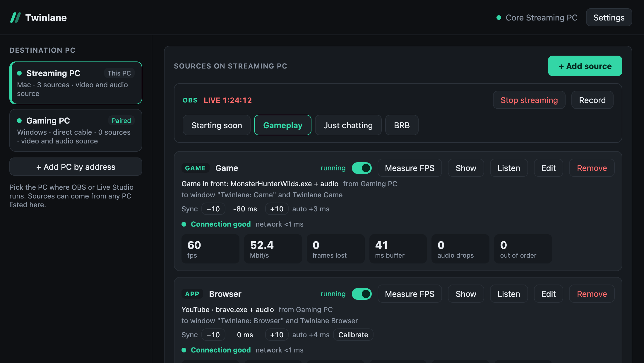Click the Twinlane logo icon

(15, 18)
